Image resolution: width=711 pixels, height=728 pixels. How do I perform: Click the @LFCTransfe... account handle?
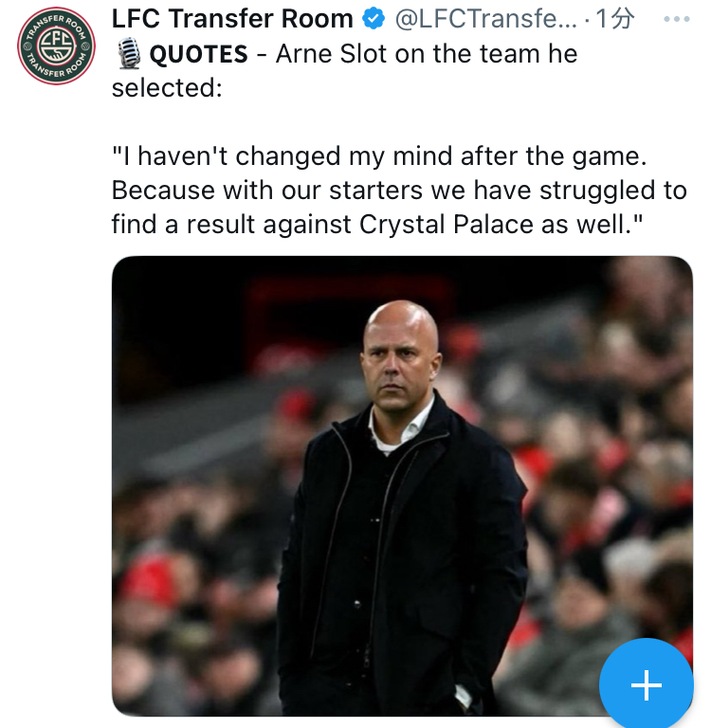(484, 19)
